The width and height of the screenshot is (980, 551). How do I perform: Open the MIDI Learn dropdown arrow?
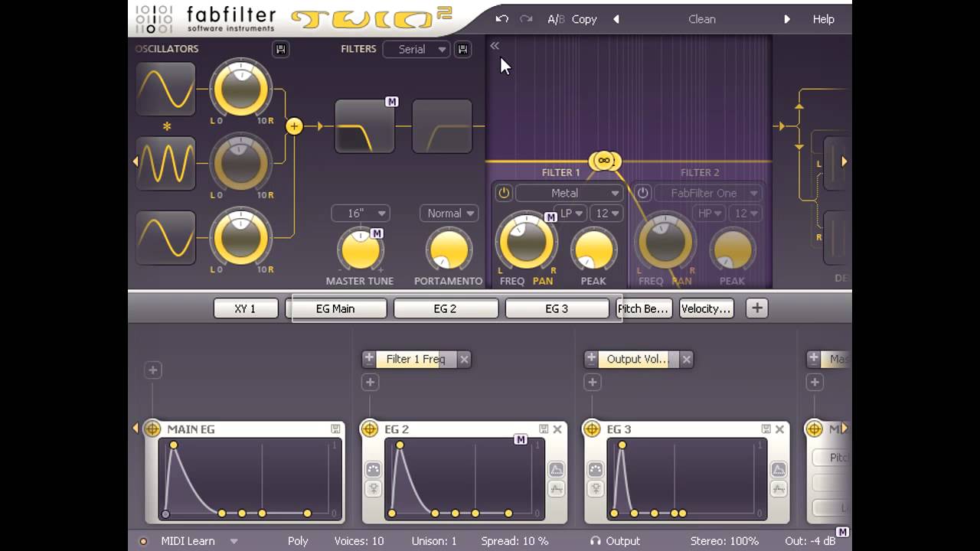[234, 541]
